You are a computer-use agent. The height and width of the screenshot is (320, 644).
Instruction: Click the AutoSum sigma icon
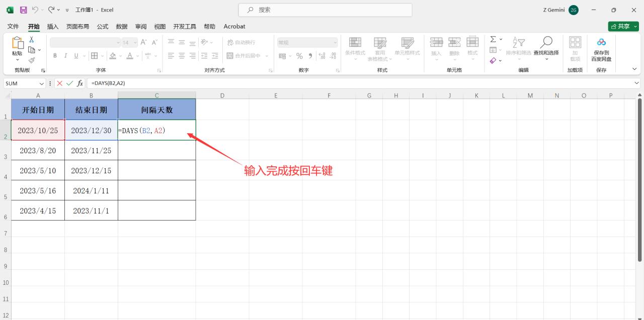pos(493,39)
